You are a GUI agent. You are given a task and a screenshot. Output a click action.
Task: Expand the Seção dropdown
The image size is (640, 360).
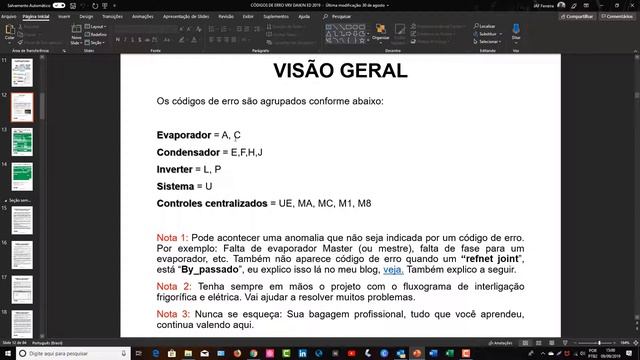[95, 42]
